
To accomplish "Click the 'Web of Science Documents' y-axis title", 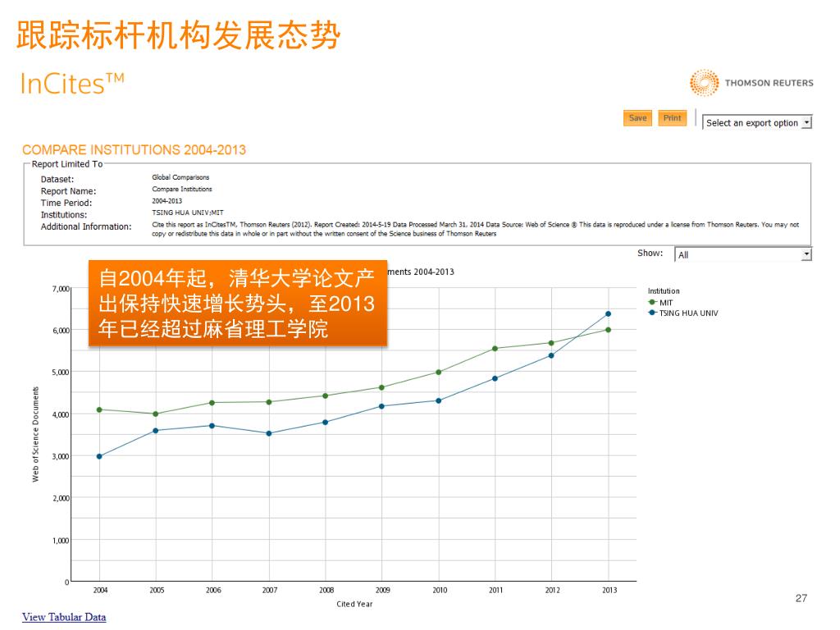I will (35, 434).
